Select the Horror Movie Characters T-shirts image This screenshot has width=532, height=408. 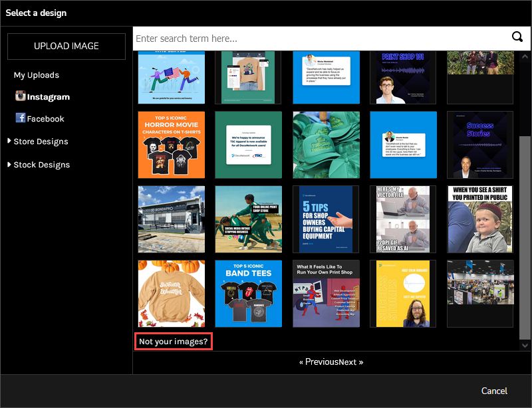point(172,145)
